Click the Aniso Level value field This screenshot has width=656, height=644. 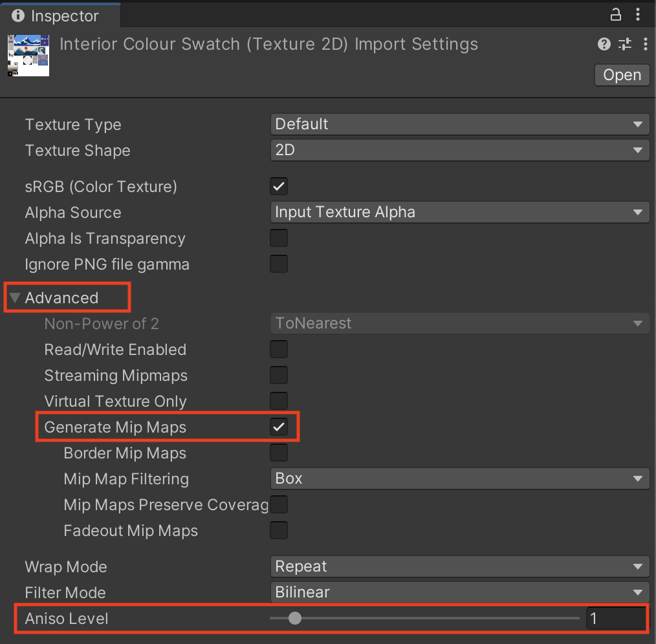point(615,619)
